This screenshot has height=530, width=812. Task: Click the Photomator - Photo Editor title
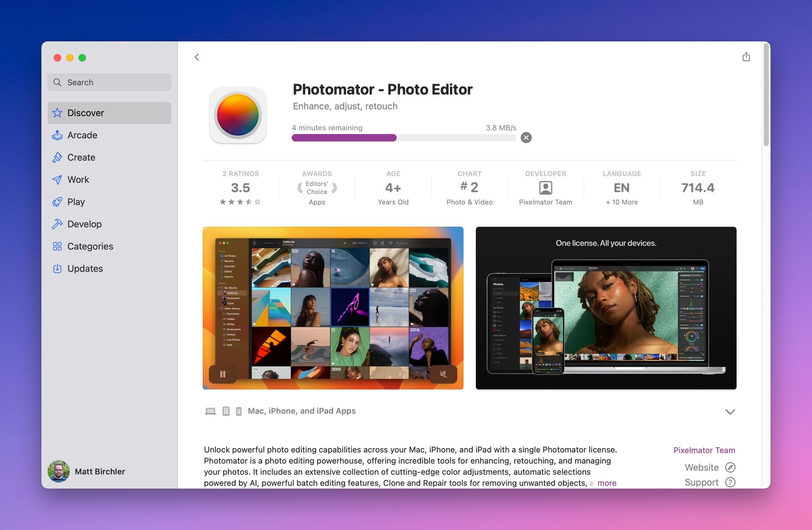pyautogui.click(x=382, y=90)
